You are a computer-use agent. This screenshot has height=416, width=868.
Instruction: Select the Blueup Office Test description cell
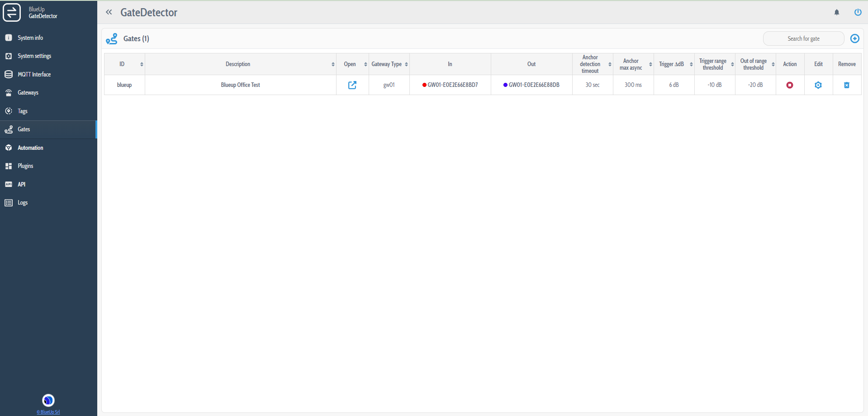(240, 85)
